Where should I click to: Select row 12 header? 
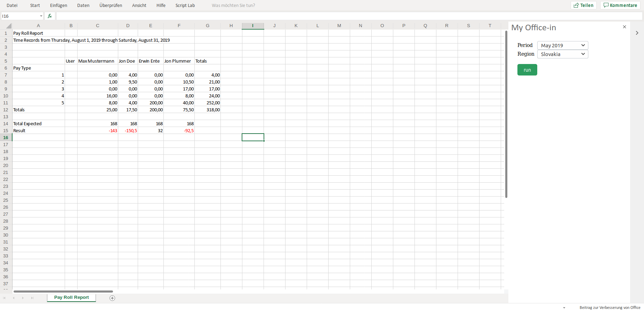6,110
